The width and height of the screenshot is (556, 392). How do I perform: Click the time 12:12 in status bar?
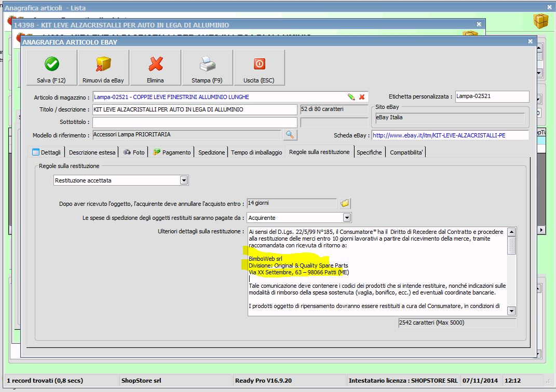[x=512, y=381]
